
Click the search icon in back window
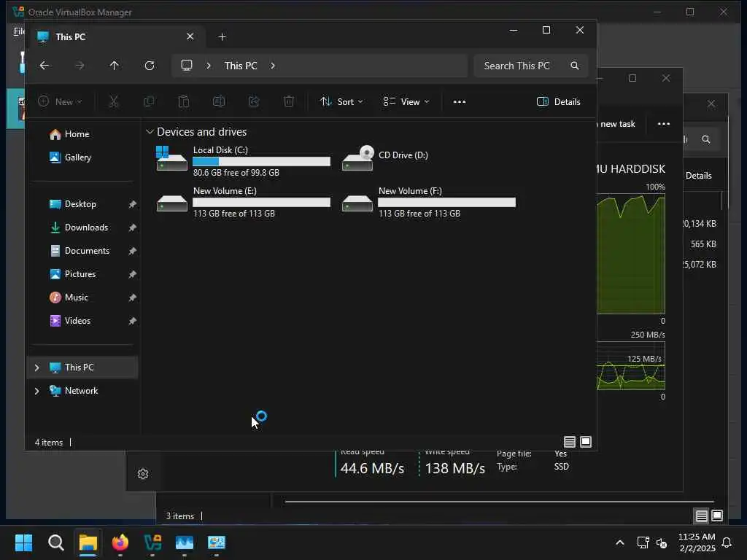[x=706, y=139]
